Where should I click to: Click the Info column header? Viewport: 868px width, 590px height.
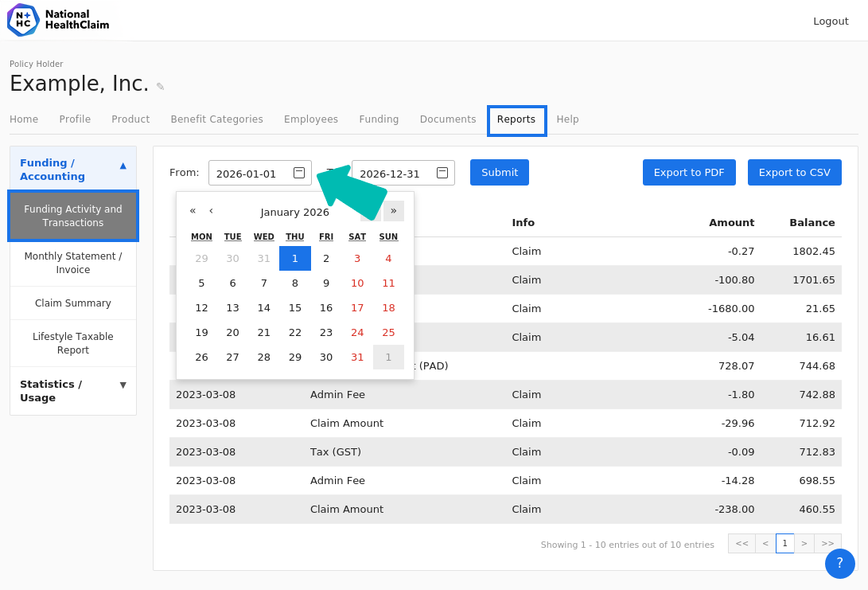(524, 222)
